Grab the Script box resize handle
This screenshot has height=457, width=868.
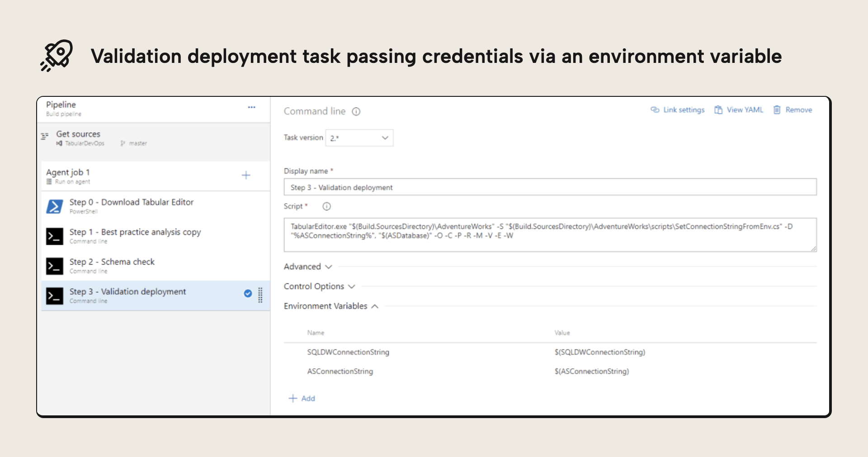(813, 248)
